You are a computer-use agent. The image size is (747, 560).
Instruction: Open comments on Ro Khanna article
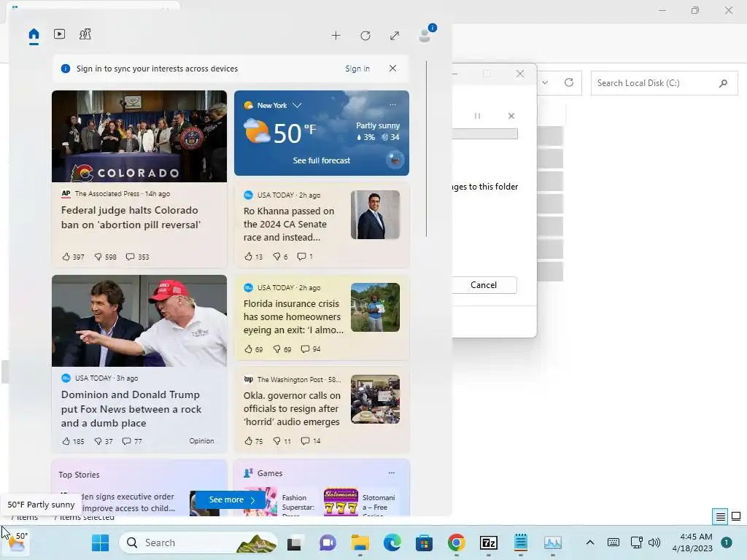click(x=305, y=257)
